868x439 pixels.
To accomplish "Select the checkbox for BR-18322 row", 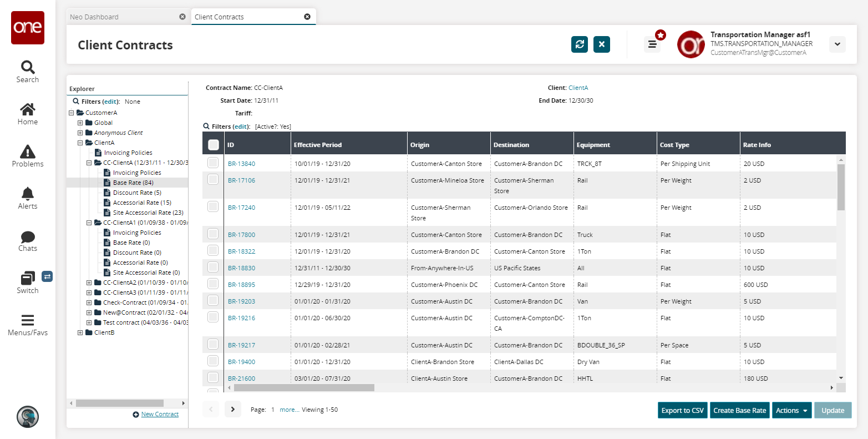I will (x=213, y=251).
